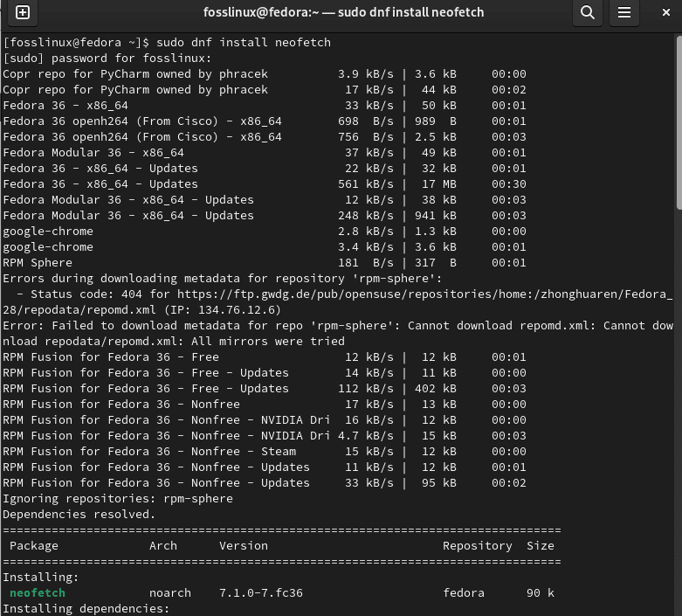Click the 941 kB Fedora Modular Updates line
This screenshot has width=682, height=616.
[x=265, y=216]
